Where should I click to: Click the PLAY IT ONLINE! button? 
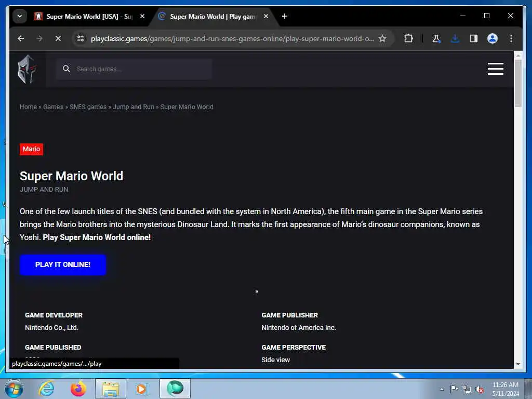[x=63, y=264]
